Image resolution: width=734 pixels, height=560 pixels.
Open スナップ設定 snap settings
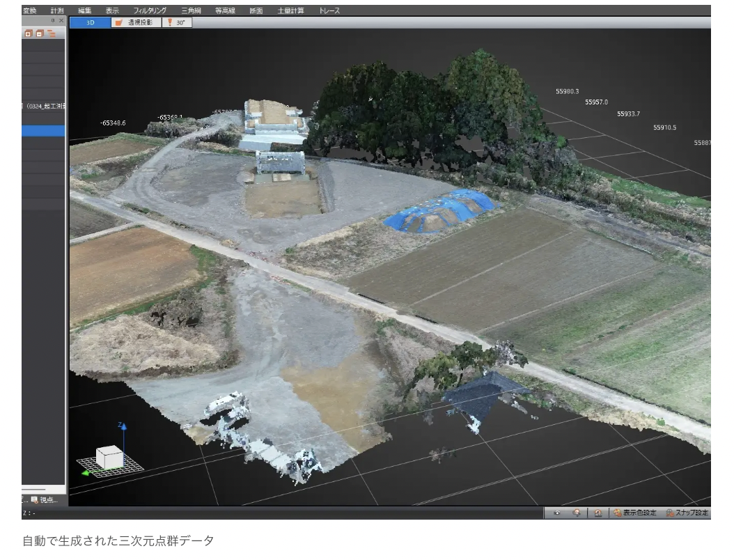pyautogui.click(x=687, y=513)
